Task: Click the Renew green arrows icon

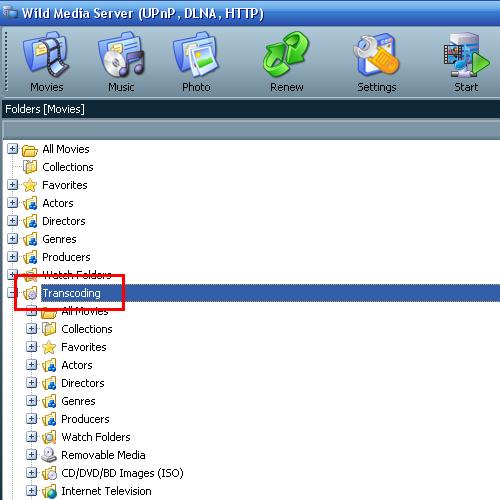Action: 286,54
